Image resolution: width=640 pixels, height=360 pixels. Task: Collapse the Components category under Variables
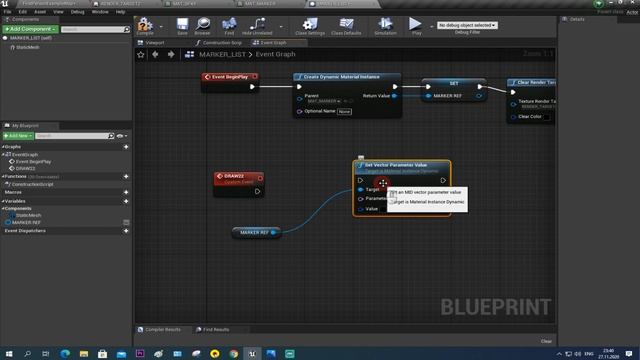click(3, 209)
